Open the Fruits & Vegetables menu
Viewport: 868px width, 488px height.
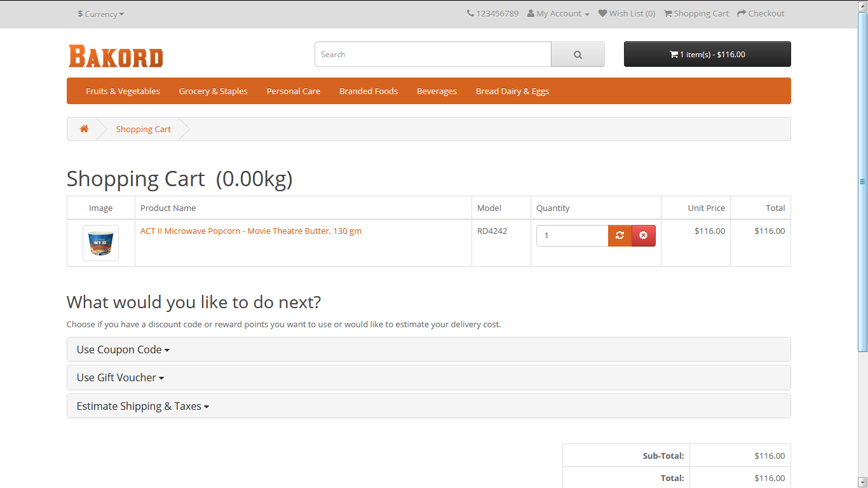click(123, 91)
